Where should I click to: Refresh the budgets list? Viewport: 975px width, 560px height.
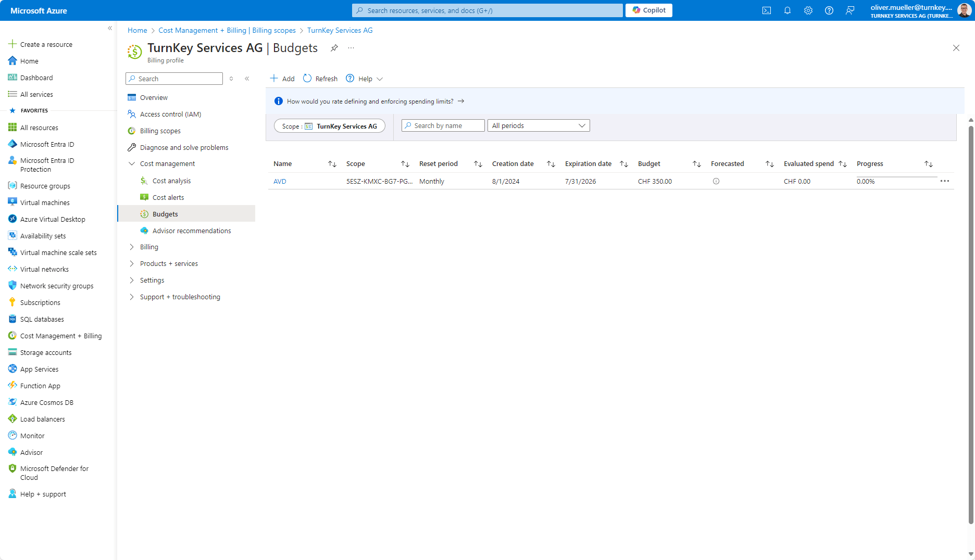[320, 79]
